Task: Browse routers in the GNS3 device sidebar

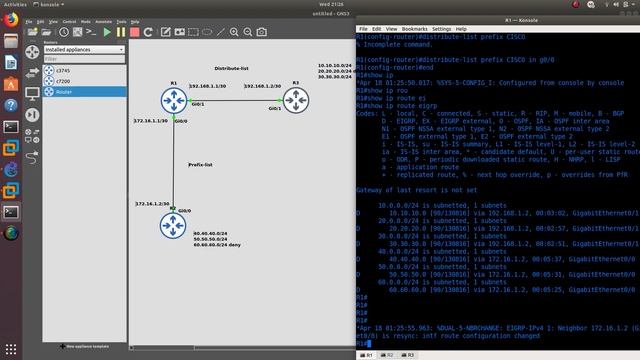Action: (x=32, y=52)
